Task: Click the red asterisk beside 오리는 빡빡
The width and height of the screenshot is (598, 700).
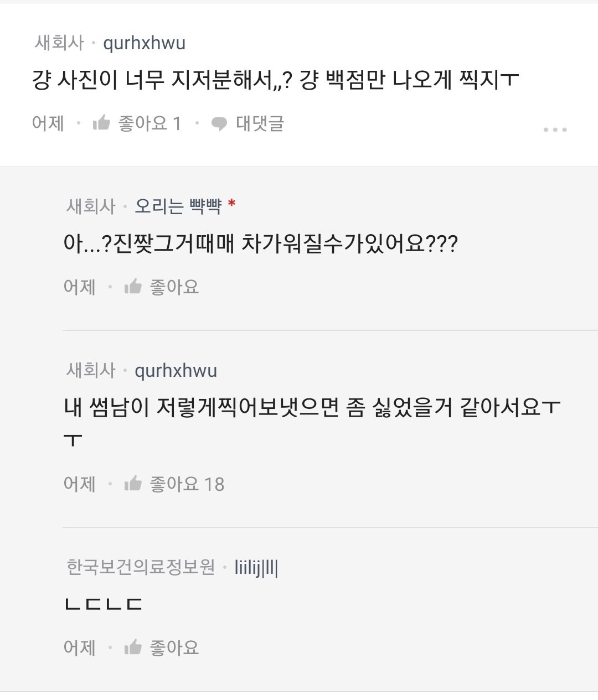Action: coord(231,204)
